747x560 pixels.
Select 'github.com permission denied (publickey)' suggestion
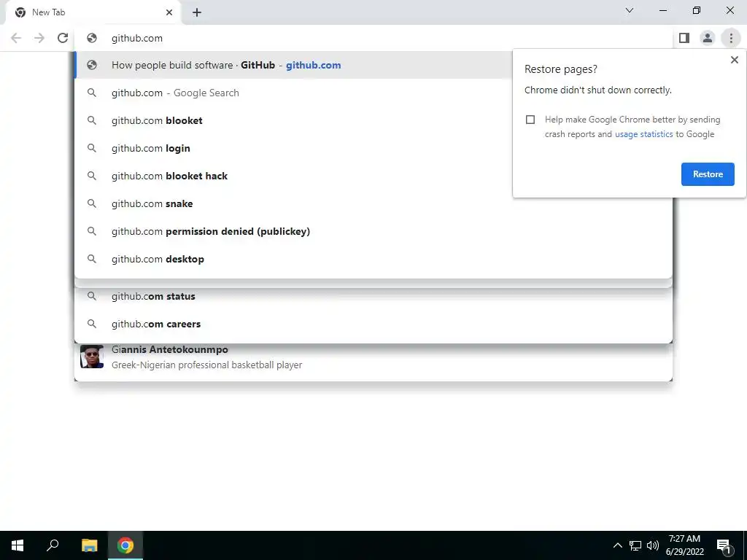pos(373,231)
